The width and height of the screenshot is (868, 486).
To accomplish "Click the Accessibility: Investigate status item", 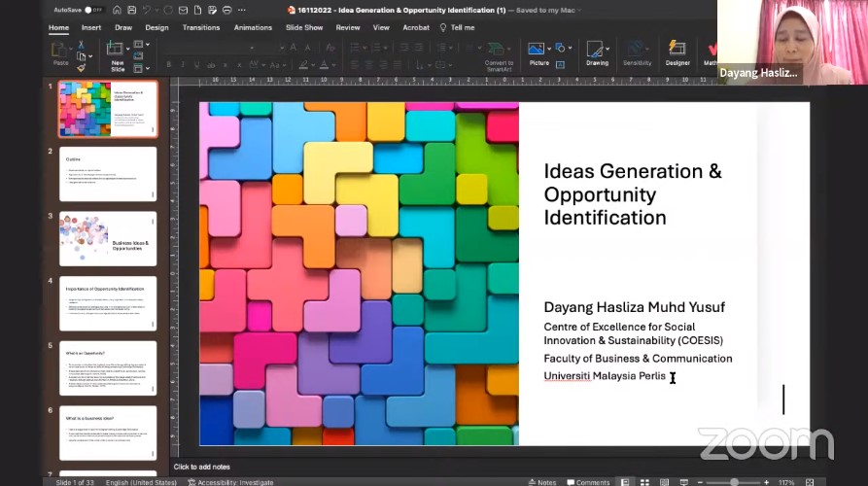I will click(x=230, y=482).
